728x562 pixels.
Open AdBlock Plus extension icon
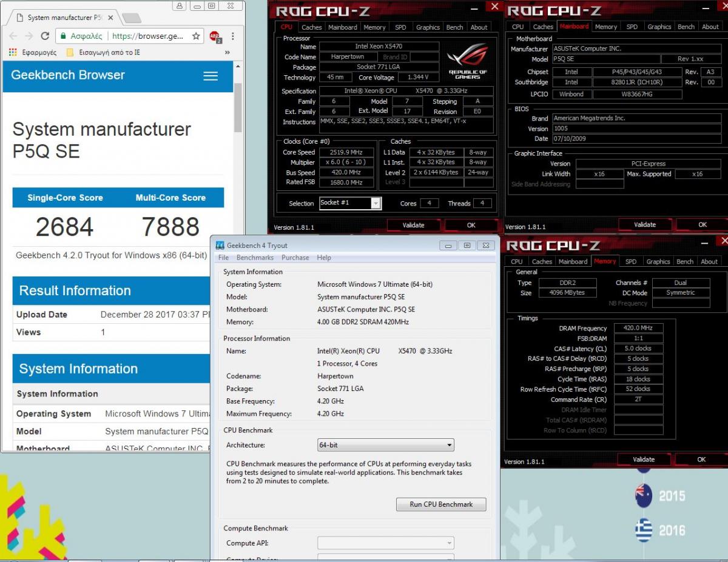pyautogui.click(x=215, y=37)
